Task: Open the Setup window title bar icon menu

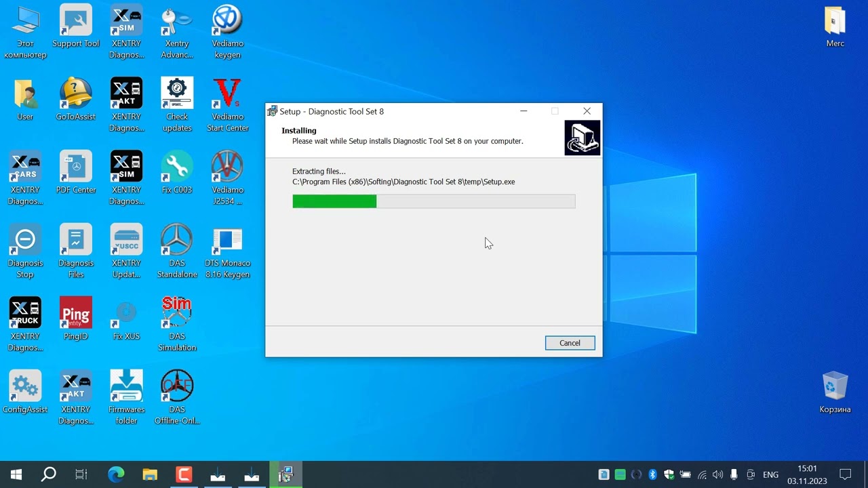Action: point(273,111)
